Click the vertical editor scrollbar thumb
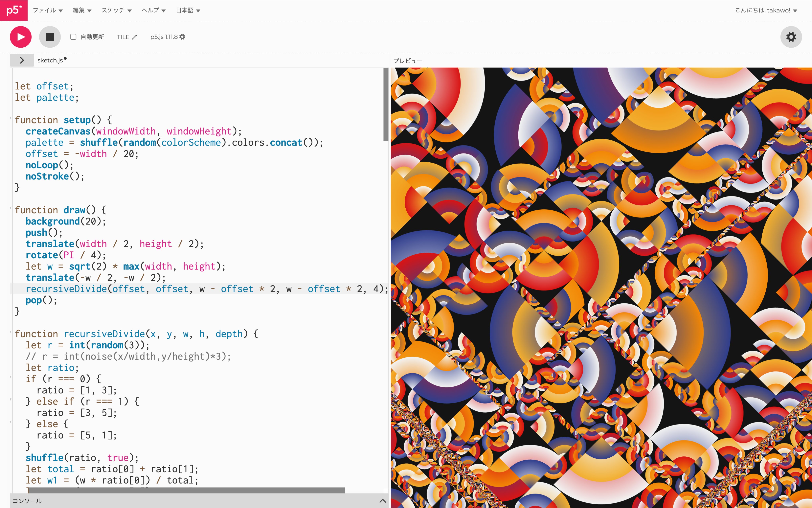This screenshot has width=812, height=508. tap(386, 104)
